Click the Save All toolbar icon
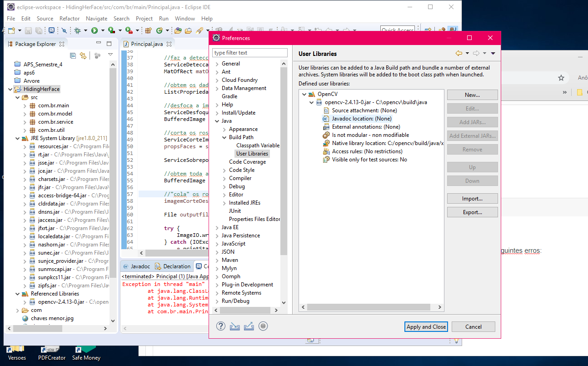The height and width of the screenshot is (366, 588). click(39, 30)
